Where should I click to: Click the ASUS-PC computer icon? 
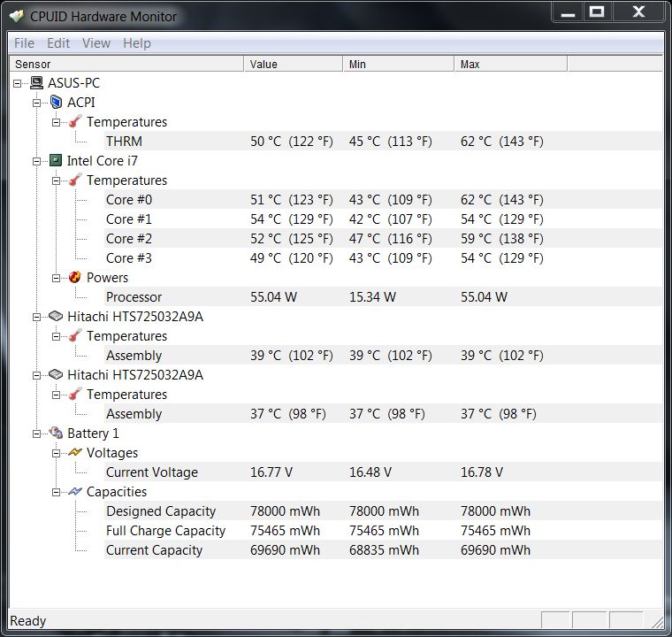click(37, 83)
